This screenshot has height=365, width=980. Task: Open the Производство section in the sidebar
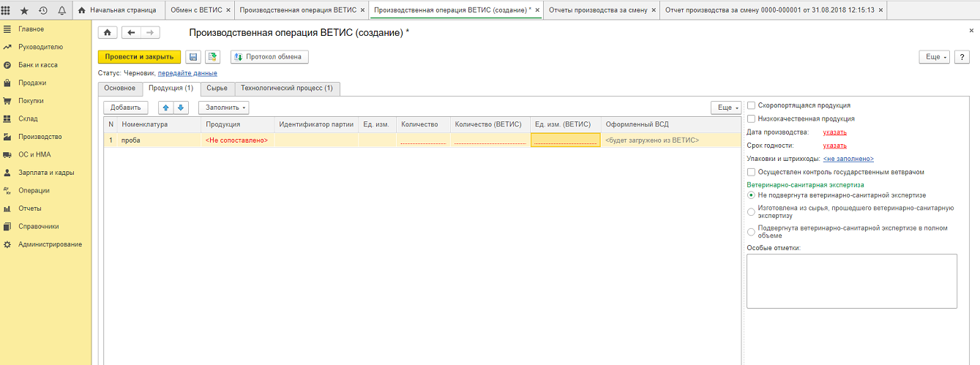(x=40, y=137)
